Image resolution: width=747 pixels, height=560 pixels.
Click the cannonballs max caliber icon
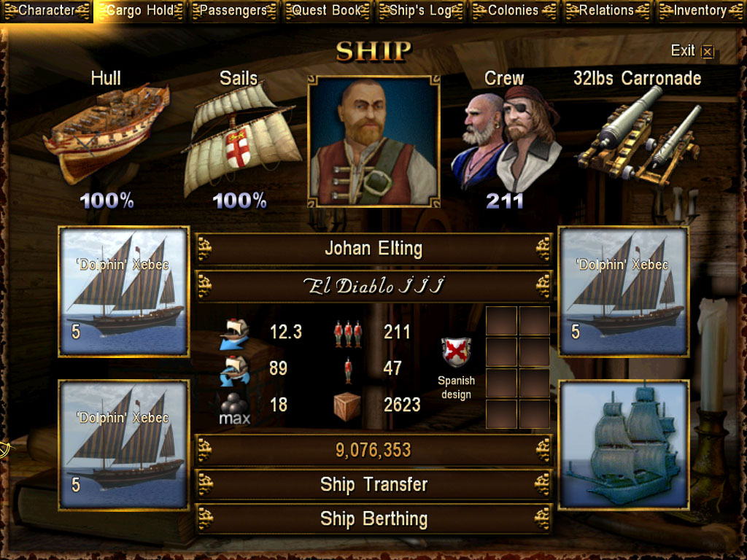[234, 408]
